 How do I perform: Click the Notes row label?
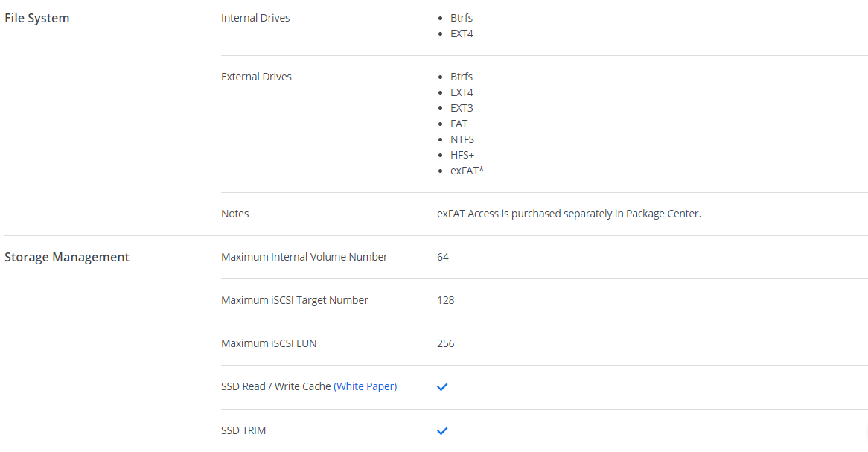pos(235,214)
